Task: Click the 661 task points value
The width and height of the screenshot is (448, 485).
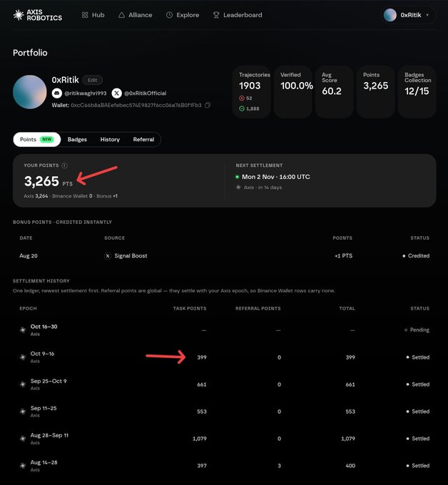Action: [x=202, y=384]
